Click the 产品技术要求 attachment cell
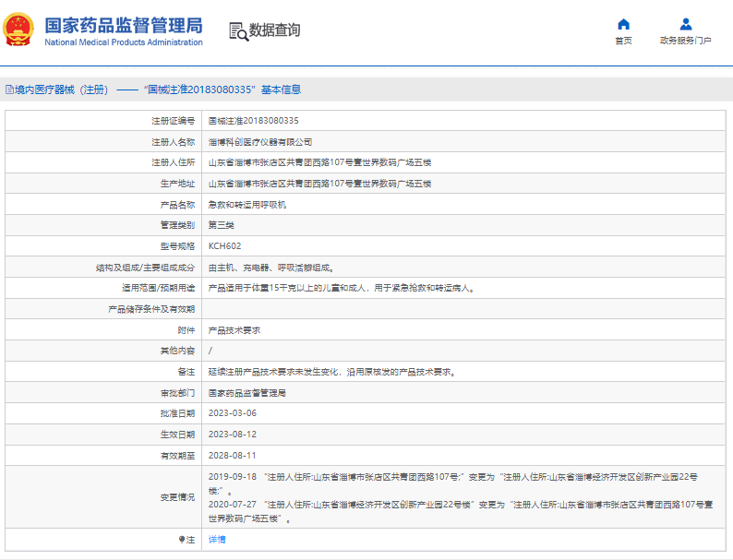This screenshot has height=560, width=733. [x=234, y=329]
